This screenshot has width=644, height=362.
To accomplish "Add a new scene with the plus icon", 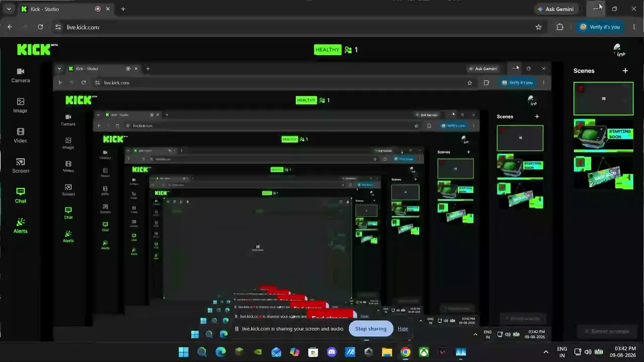I will point(625,71).
